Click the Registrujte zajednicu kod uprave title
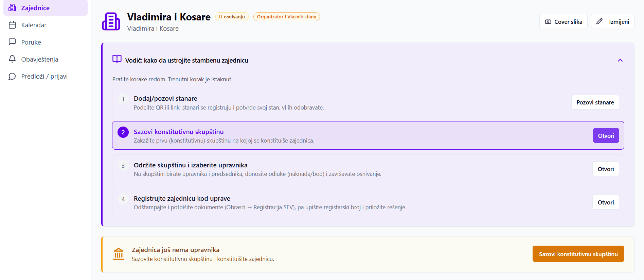The image size is (644, 280). tap(182, 198)
